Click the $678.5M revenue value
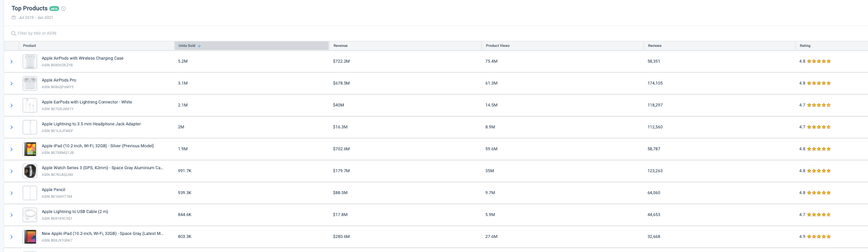The height and width of the screenshot is (252, 868). point(341,83)
